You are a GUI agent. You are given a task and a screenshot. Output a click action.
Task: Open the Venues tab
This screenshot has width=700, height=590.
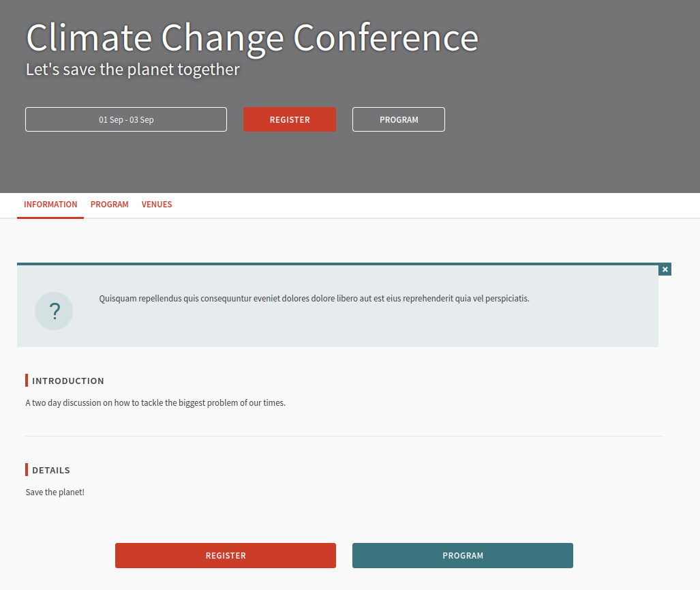pyautogui.click(x=157, y=205)
